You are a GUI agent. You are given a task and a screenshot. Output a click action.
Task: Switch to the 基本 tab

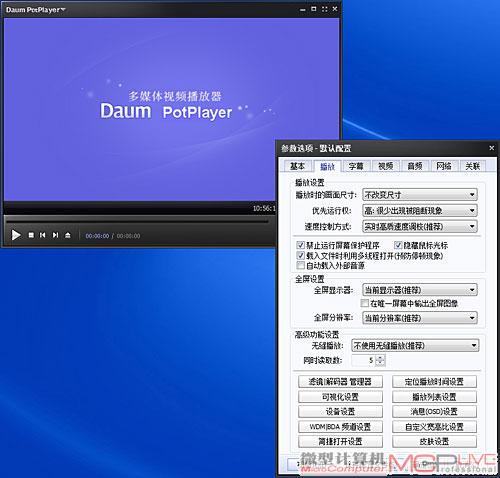point(297,166)
